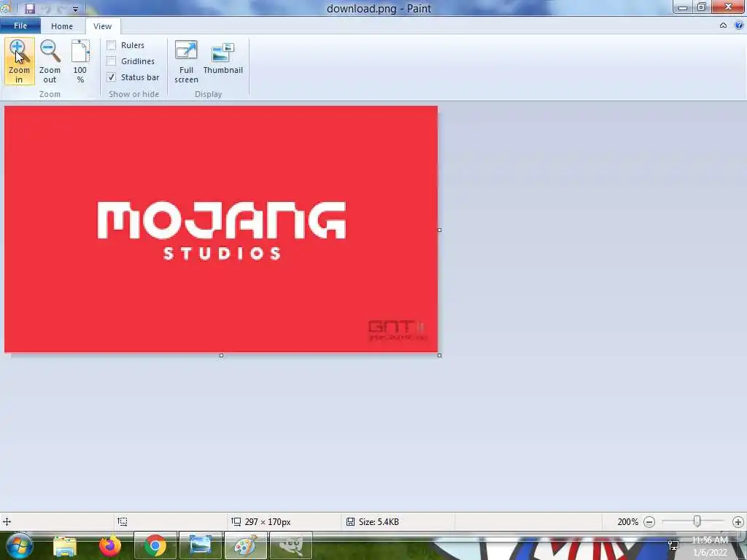Image resolution: width=747 pixels, height=560 pixels.
Task: Click the Undo arrow in the title bar
Action: [47, 9]
